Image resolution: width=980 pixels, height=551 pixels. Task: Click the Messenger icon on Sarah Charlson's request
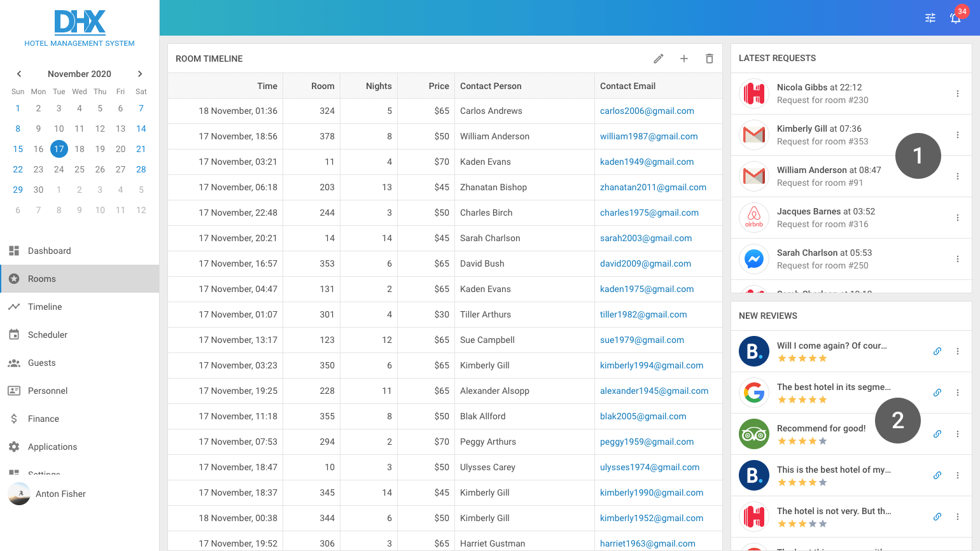click(x=753, y=258)
